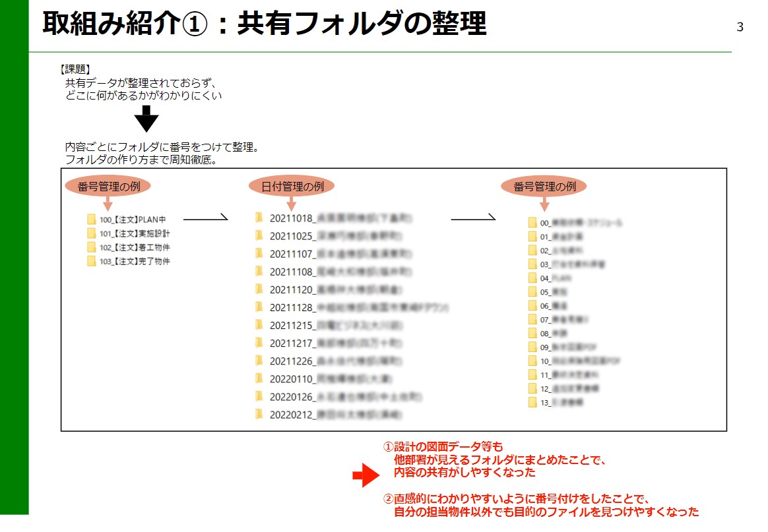
Task: Click the 日付管理の例 oval label
Action: click(x=292, y=186)
